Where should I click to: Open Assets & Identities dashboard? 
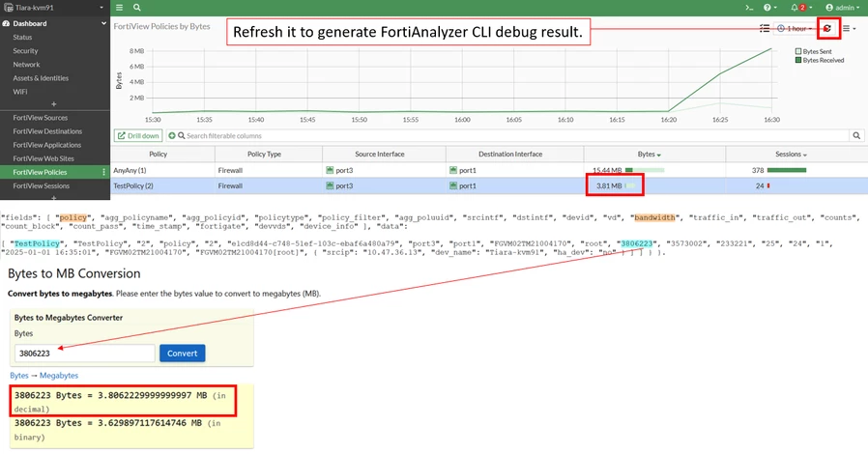click(x=41, y=78)
